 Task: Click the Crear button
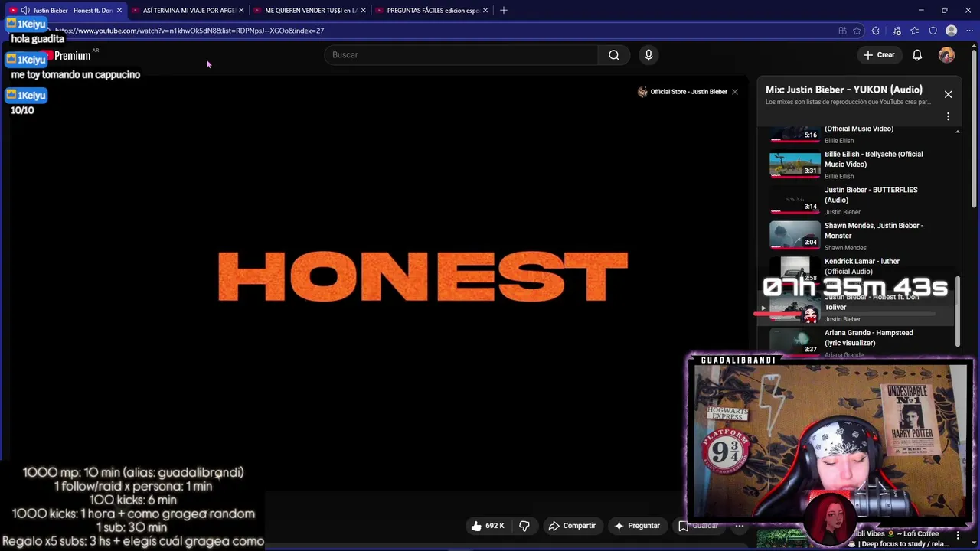tap(879, 55)
